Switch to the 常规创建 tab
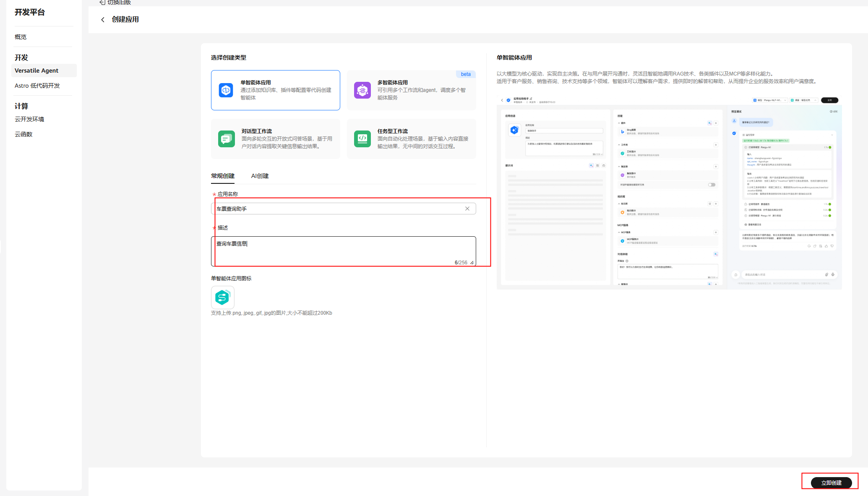Image resolution: width=868 pixels, height=496 pixels. pos(223,176)
